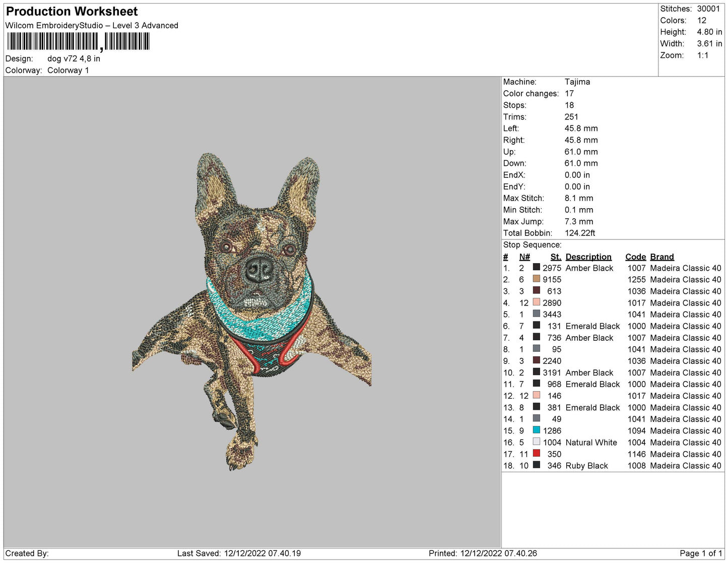Viewport: 728px width, 563px height.
Task: Click the Max Jump value '7.3 mm'
Action: point(579,221)
